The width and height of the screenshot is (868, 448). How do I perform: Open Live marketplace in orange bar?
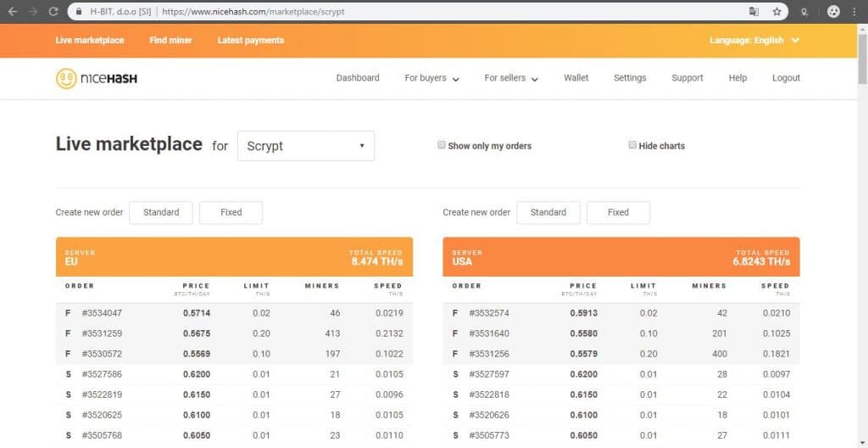coord(90,41)
